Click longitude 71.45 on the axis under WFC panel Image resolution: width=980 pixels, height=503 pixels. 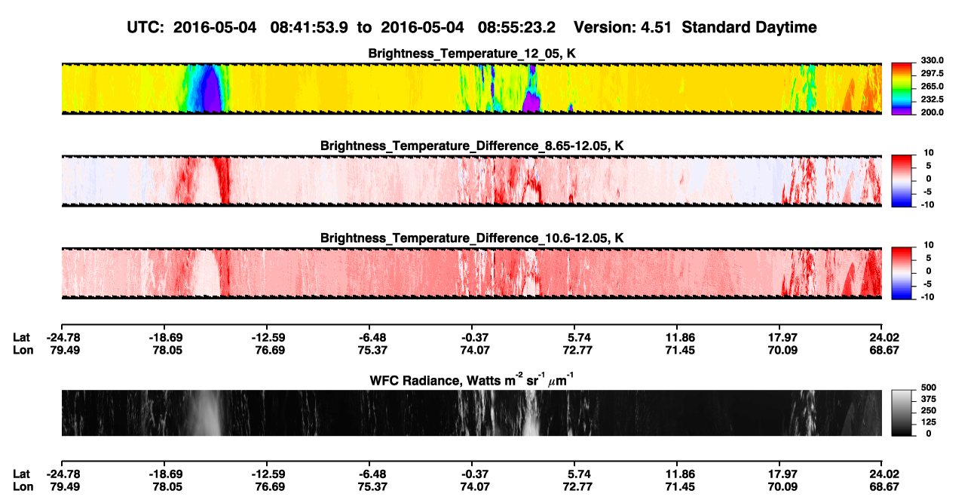click(679, 486)
